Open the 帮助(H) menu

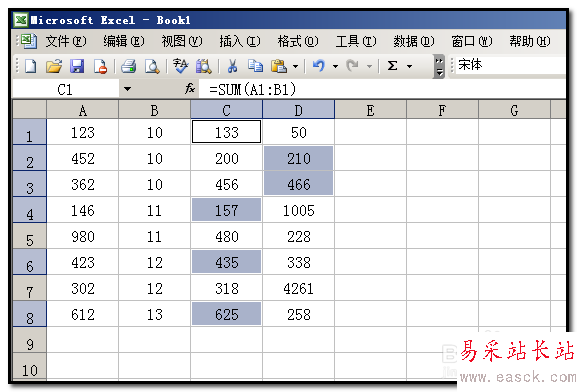click(x=530, y=41)
